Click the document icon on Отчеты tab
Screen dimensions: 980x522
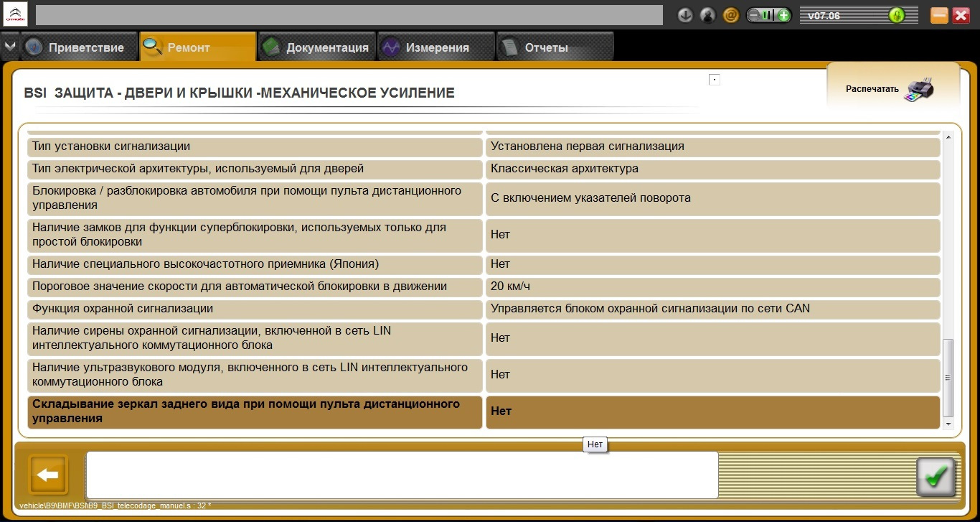click(x=509, y=47)
